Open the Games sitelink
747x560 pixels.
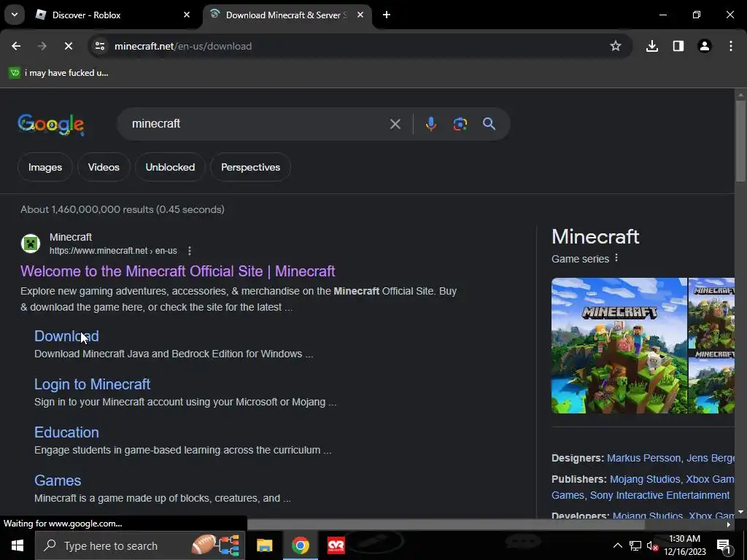tap(58, 481)
